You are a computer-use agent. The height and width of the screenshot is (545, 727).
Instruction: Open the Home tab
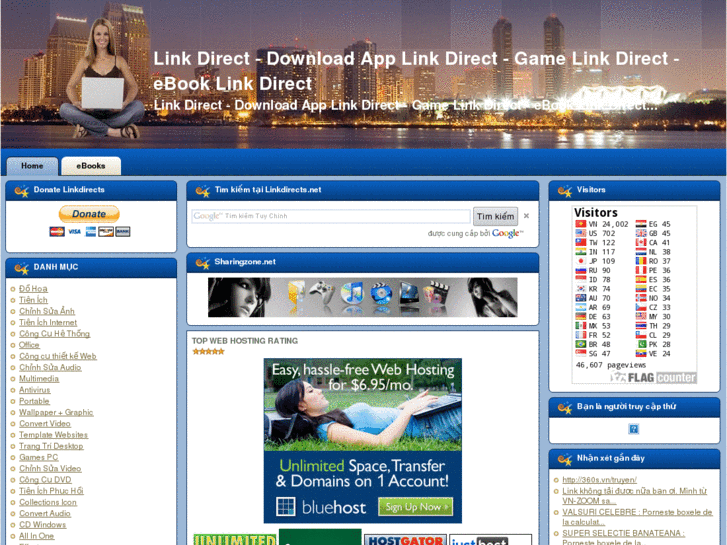point(32,166)
